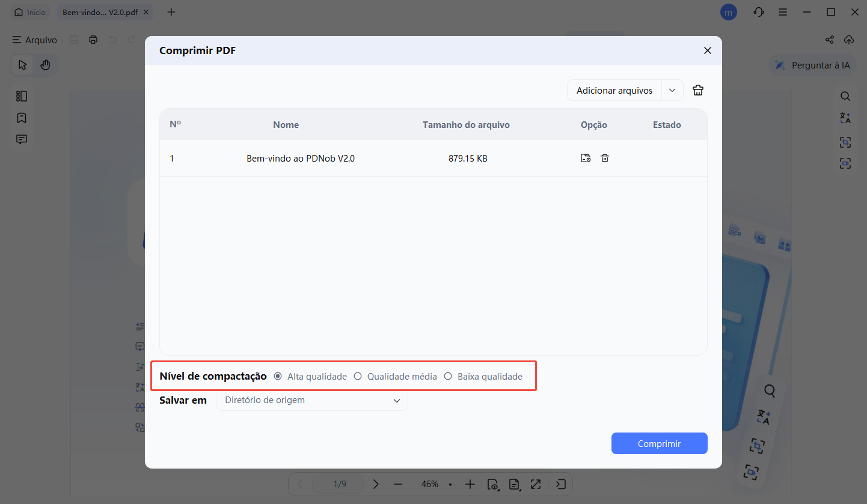Open the Salvar em directory dropdown
This screenshot has height=504, width=867.
311,400
